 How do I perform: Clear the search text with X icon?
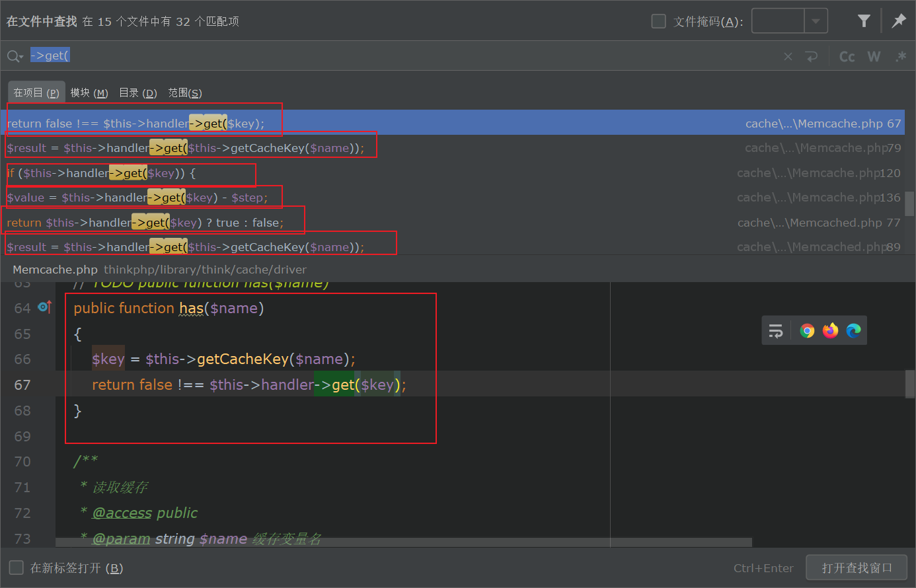point(788,57)
